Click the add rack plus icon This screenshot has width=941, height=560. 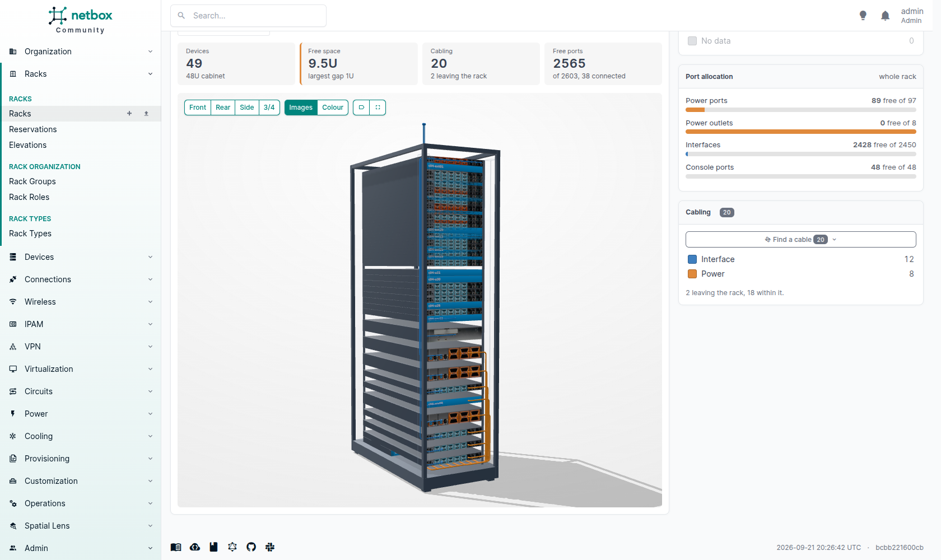click(x=129, y=114)
